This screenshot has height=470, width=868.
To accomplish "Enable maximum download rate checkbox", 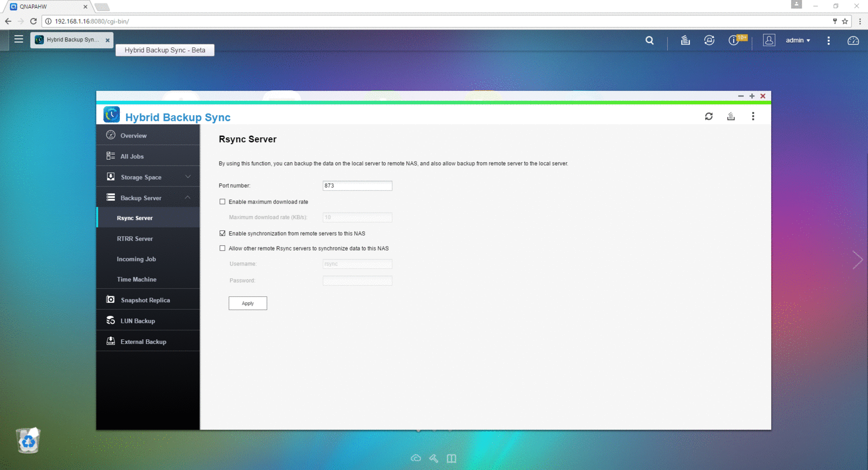I will (223, 202).
